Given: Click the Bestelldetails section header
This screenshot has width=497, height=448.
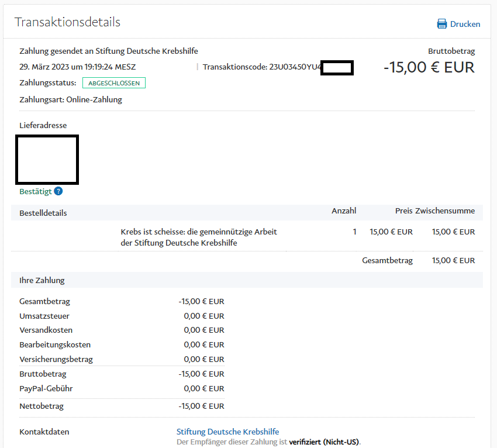Looking at the screenshot, I should point(43,213).
